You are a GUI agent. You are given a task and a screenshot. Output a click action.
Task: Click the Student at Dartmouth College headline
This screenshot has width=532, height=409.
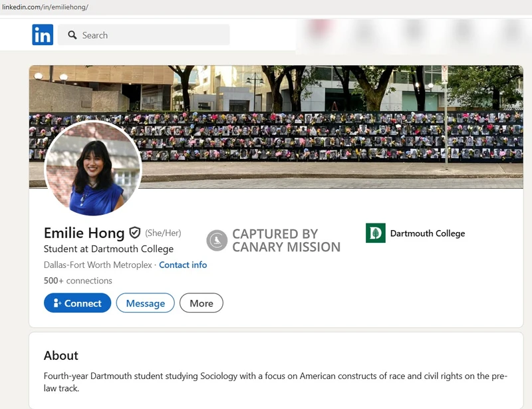tap(107, 249)
